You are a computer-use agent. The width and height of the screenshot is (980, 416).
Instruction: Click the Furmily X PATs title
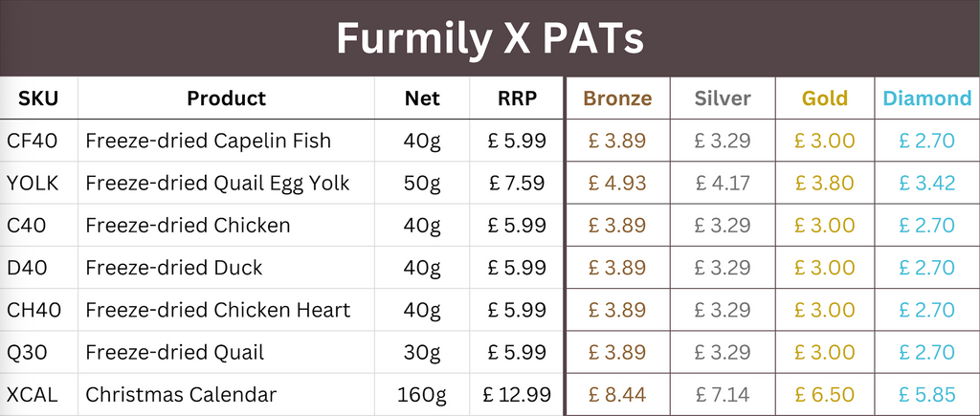(489, 39)
